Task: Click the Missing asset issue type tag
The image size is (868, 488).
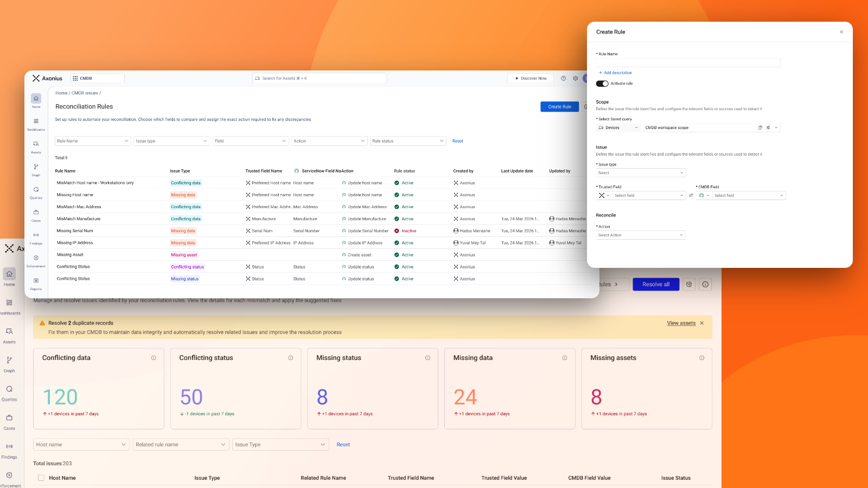Action: 184,255
